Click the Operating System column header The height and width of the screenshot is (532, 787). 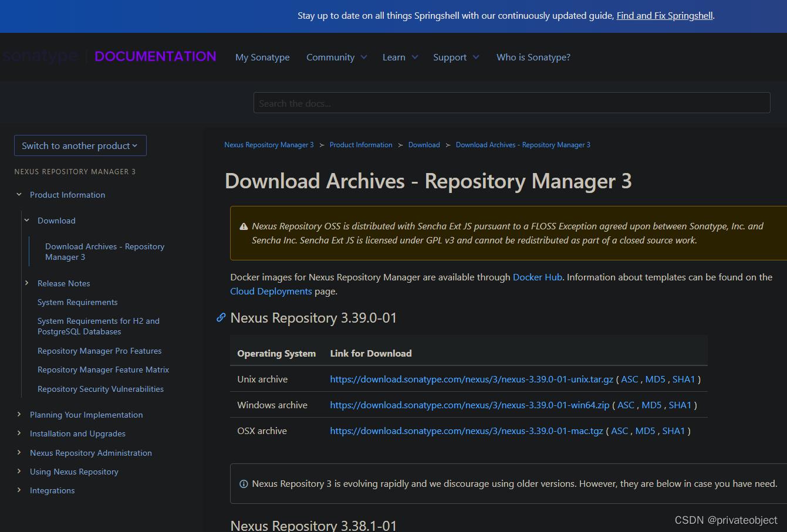(276, 353)
